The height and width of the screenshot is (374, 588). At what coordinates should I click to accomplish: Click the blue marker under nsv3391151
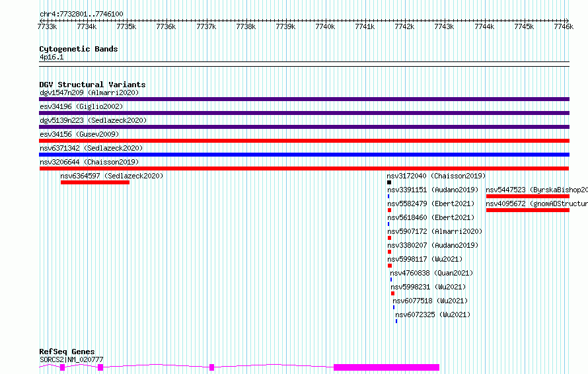point(388,196)
